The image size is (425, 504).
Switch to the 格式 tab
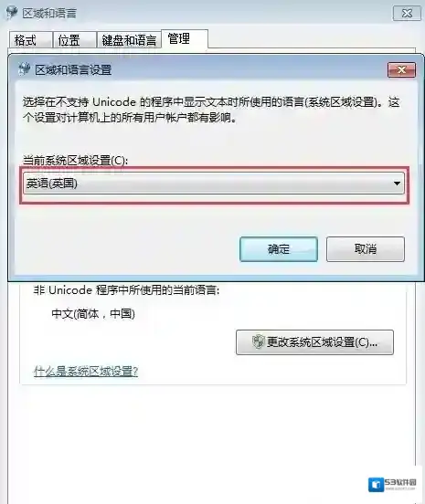tap(30, 40)
